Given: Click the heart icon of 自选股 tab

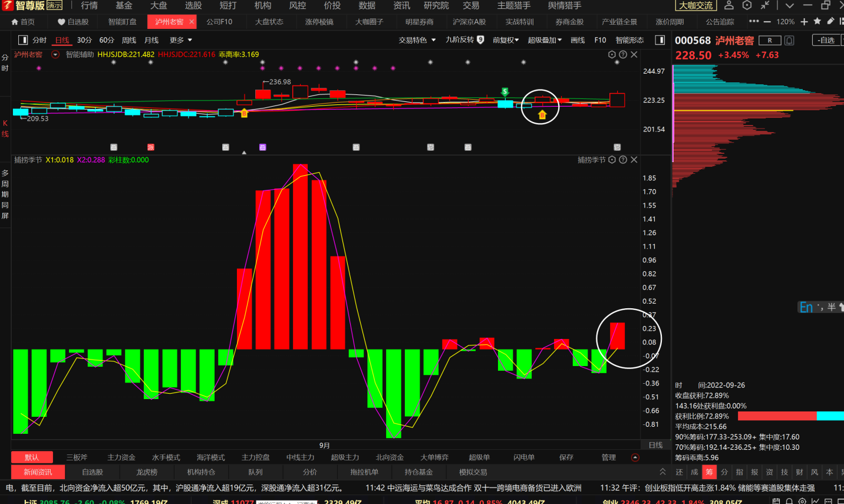Looking at the screenshot, I should coord(61,22).
